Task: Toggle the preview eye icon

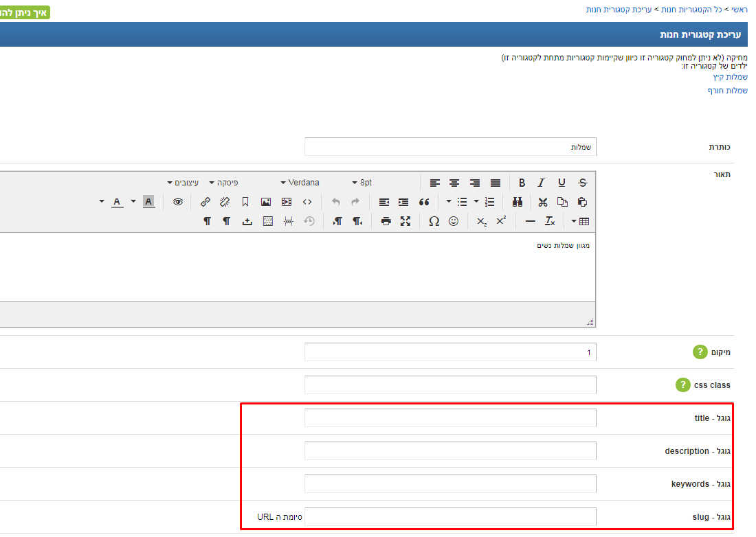Action: coord(178,202)
